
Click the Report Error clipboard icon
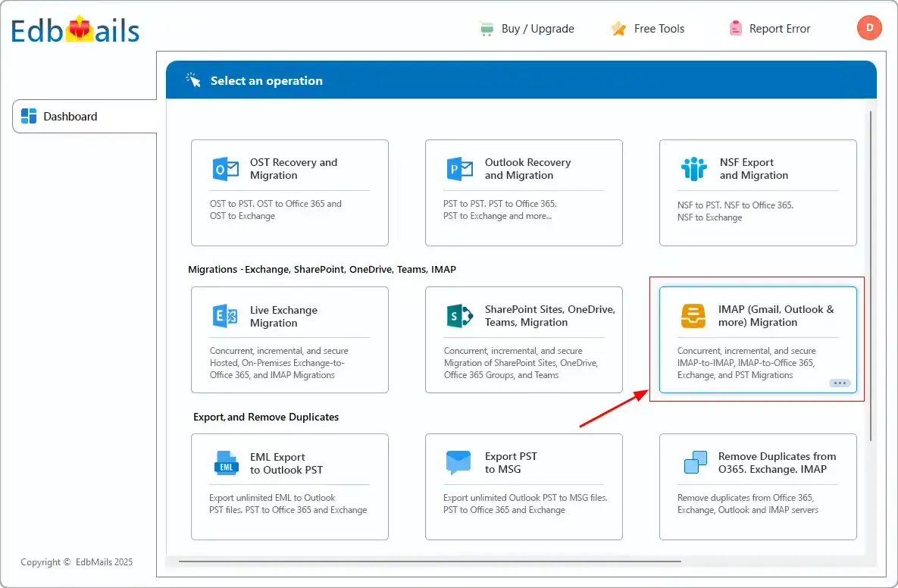click(x=735, y=28)
